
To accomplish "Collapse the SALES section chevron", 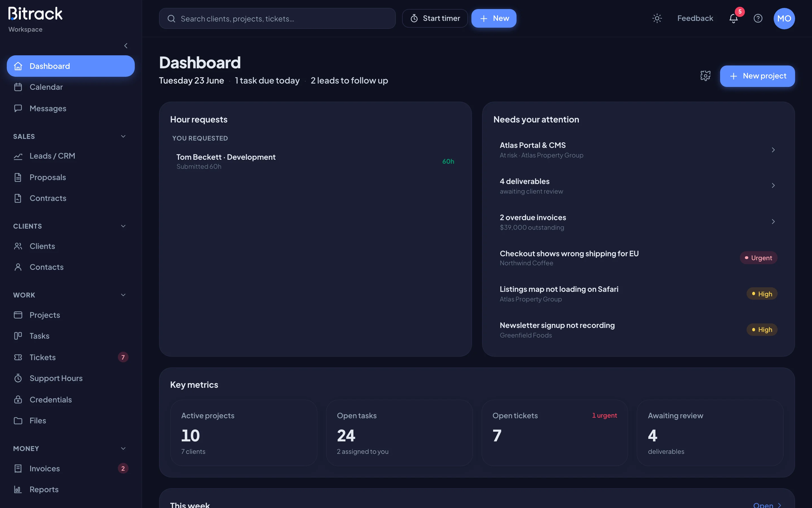I will 123,136.
